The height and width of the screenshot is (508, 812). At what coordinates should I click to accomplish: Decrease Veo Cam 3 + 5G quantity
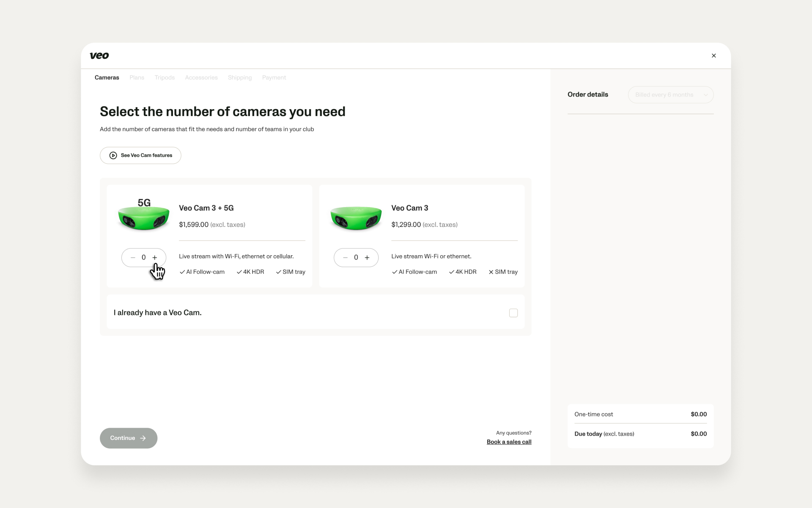133,257
